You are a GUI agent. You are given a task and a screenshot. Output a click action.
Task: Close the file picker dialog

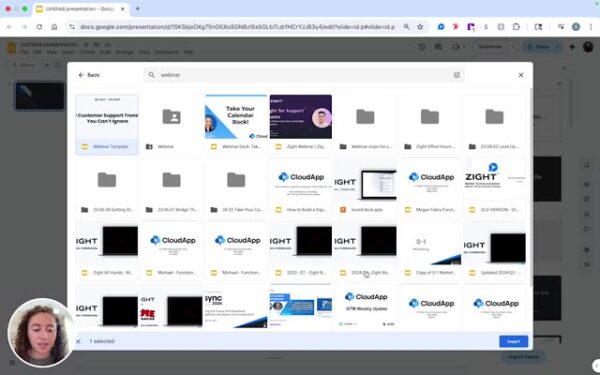(x=520, y=75)
